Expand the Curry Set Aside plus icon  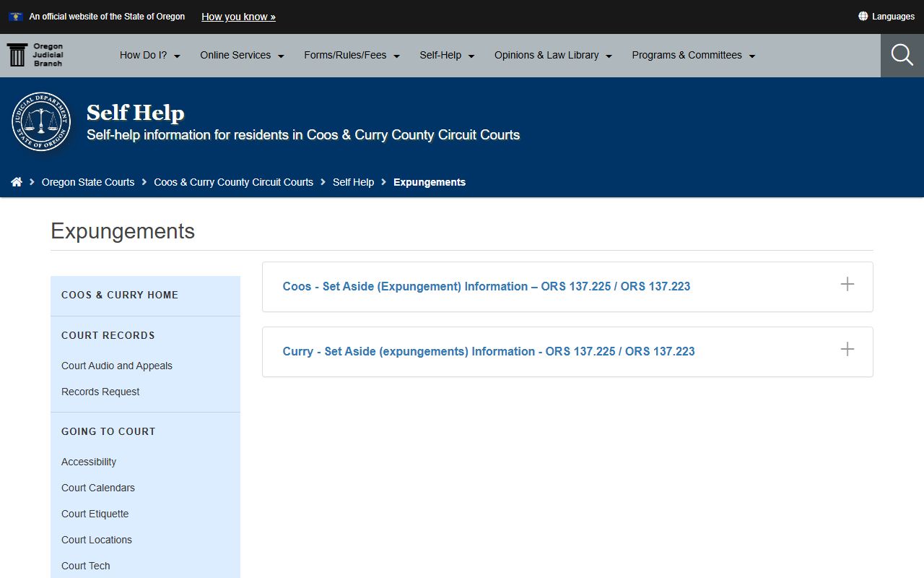point(847,349)
